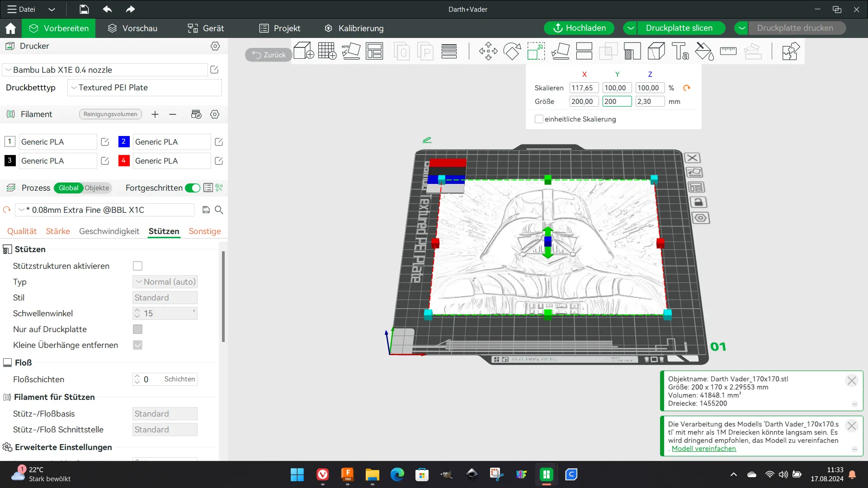The width and height of the screenshot is (868, 488).
Task: Select the Text shape tool
Action: tap(680, 51)
